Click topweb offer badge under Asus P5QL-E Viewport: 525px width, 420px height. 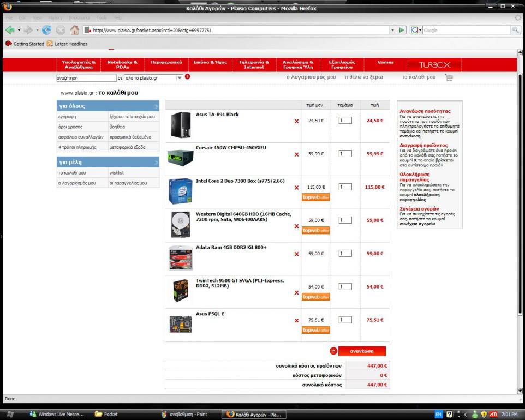(x=316, y=330)
